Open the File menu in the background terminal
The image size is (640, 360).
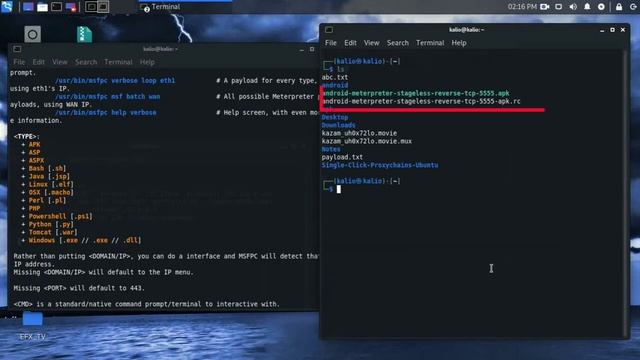(19, 62)
